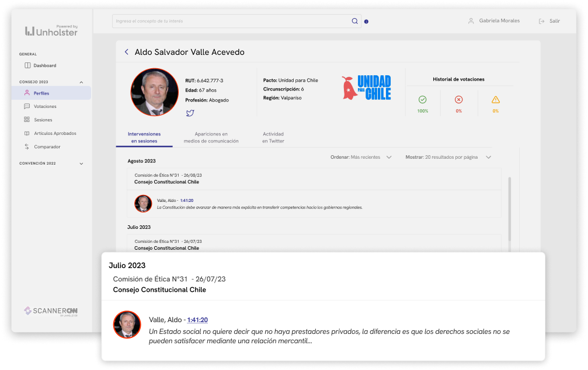Viewport: 588px width, 370px height.
Task: Click the search magnifier icon
Action: [354, 21]
